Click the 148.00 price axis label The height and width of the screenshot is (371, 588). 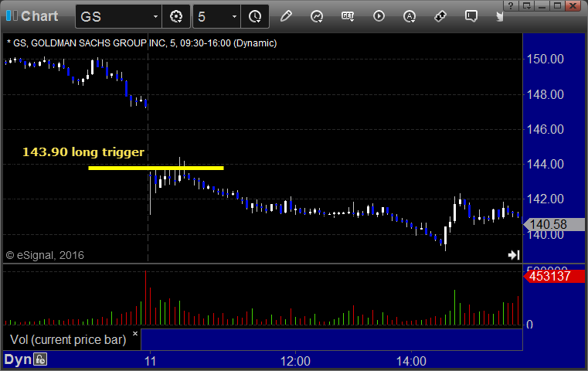coord(546,94)
